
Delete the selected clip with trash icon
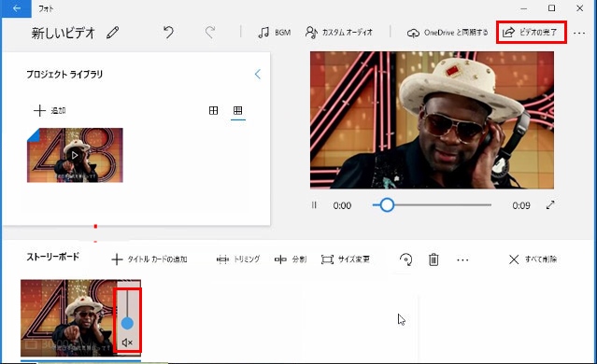[434, 259]
